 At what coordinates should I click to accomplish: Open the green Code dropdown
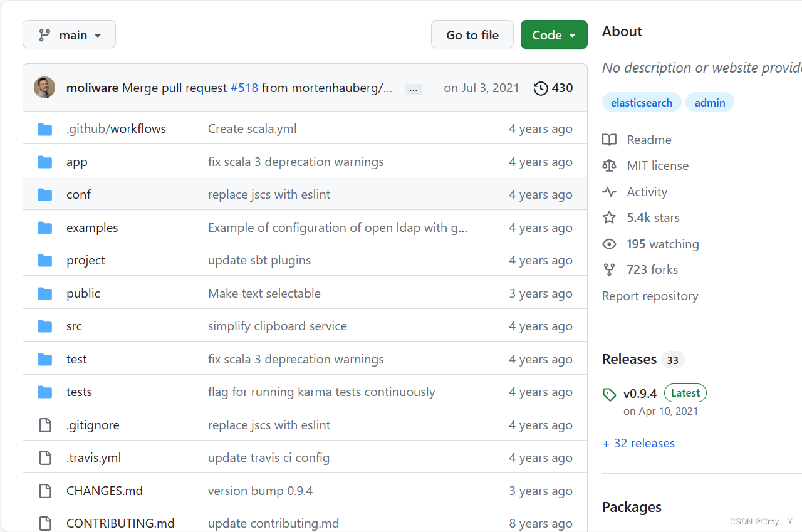pyautogui.click(x=554, y=34)
